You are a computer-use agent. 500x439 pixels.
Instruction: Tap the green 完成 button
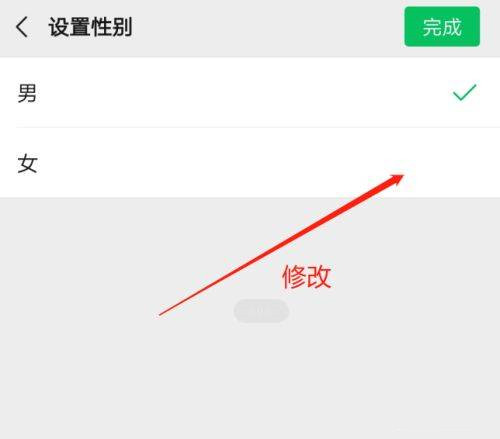tap(442, 26)
